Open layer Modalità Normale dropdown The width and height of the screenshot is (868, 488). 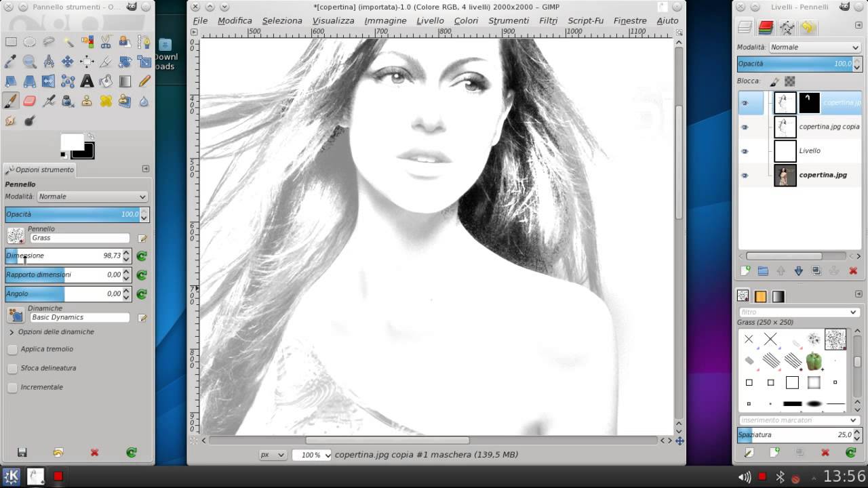click(815, 47)
